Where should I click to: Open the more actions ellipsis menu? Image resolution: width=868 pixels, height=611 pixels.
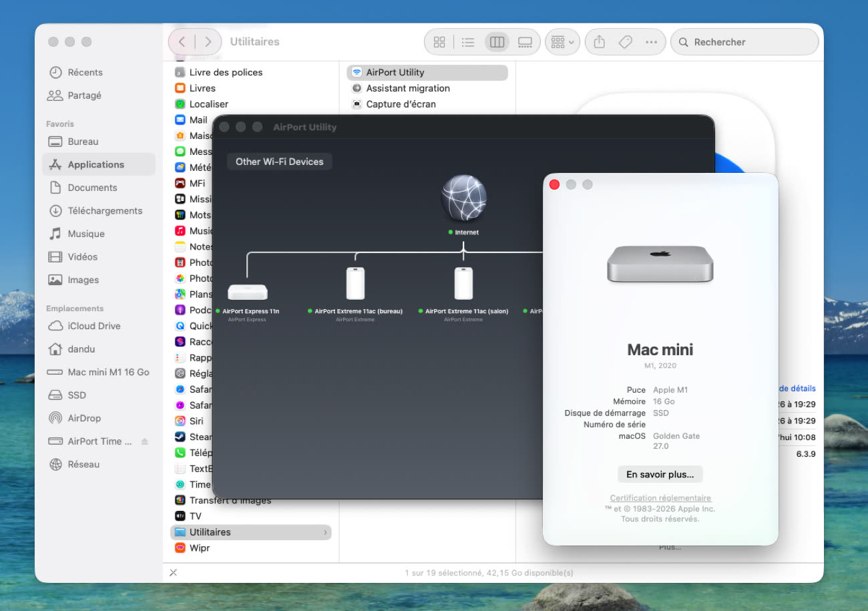[x=652, y=42]
